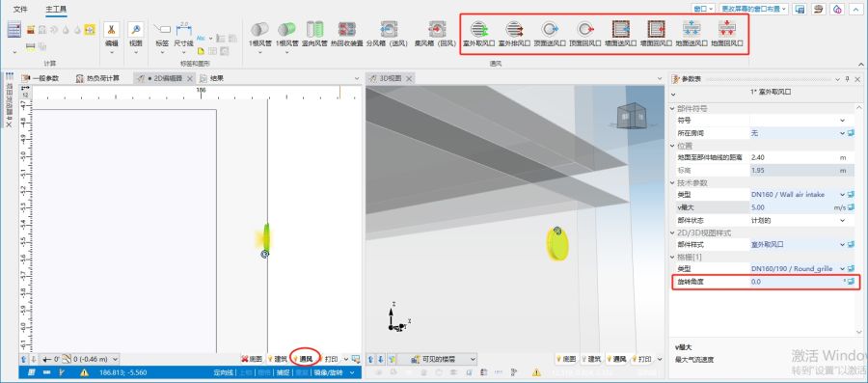868x383 pixels.
Task: Select the 地面送风口 floor supply outlet tool
Action: (x=692, y=33)
